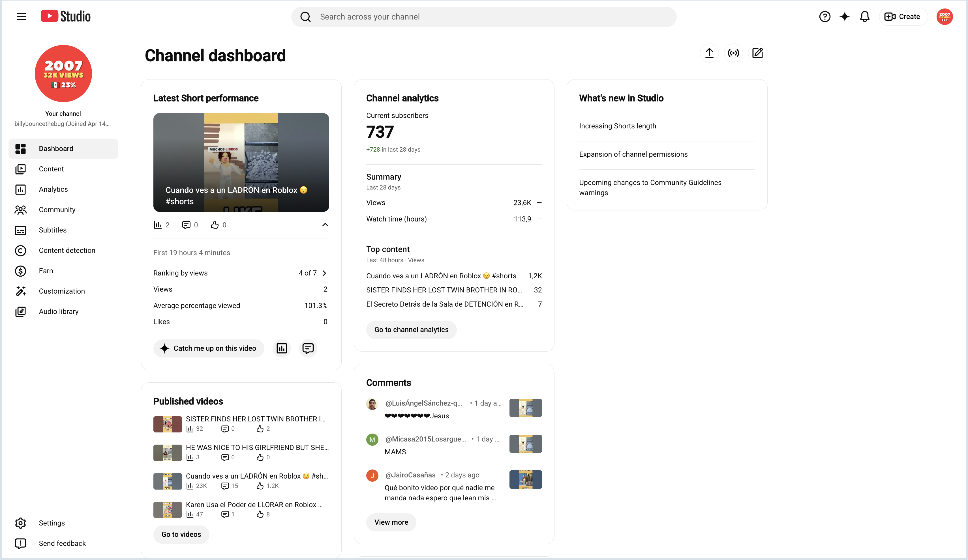
Task: Click View more comments button
Action: click(x=391, y=522)
